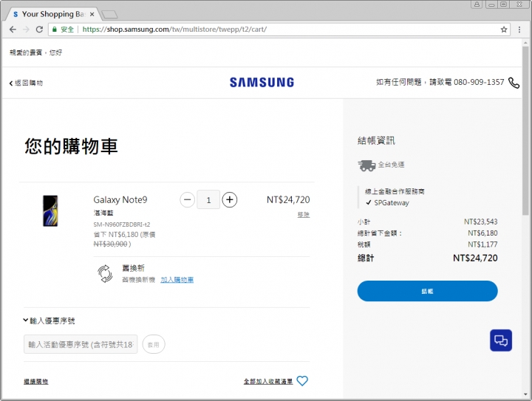Click the 繼續購物 continue shopping link
The height and width of the screenshot is (401, 532).
point(36,382)
